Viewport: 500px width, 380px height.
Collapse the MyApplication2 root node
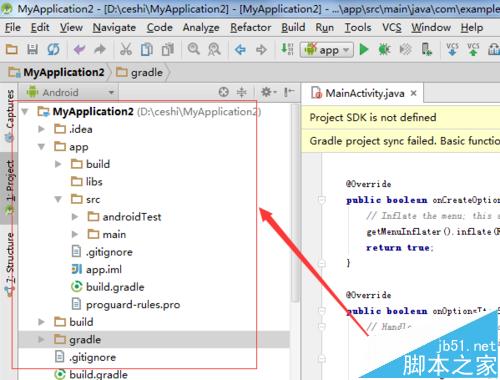tap(25, 112)
